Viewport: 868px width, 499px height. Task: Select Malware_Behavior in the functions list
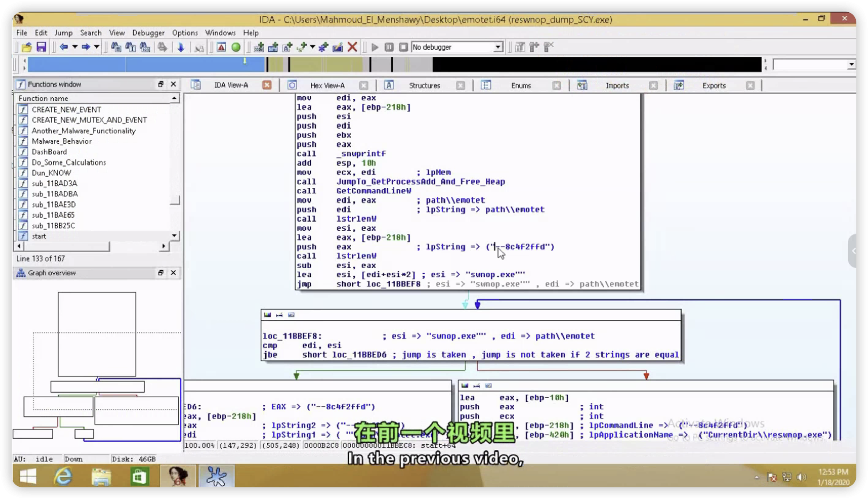[62, 141]
